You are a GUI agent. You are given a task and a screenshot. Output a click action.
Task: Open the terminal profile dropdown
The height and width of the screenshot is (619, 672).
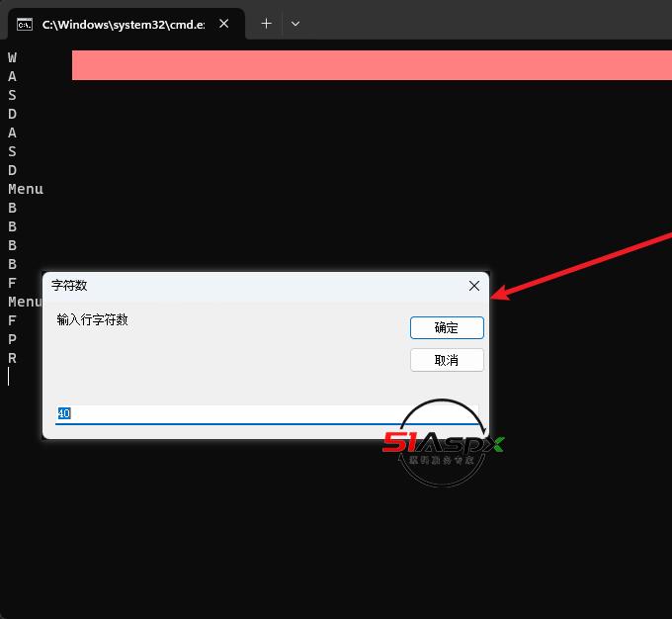pos(295,24)
